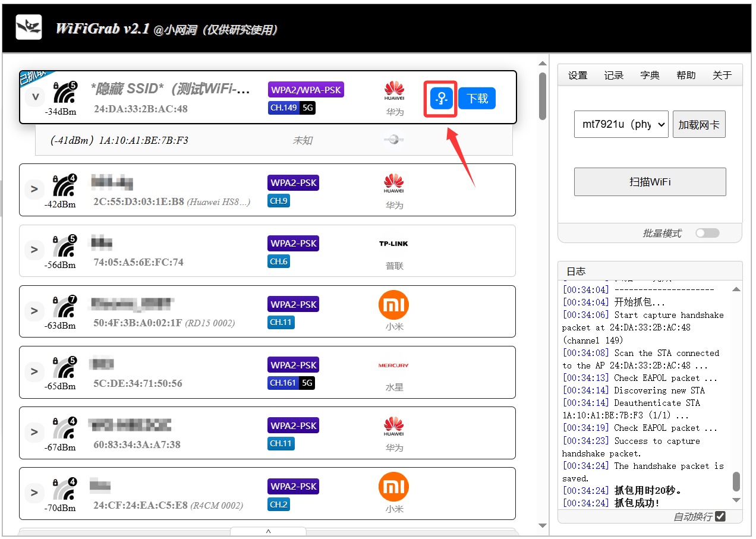Collapse the hidden SSID network entry

pyautogui.click(x=34, y=96)
